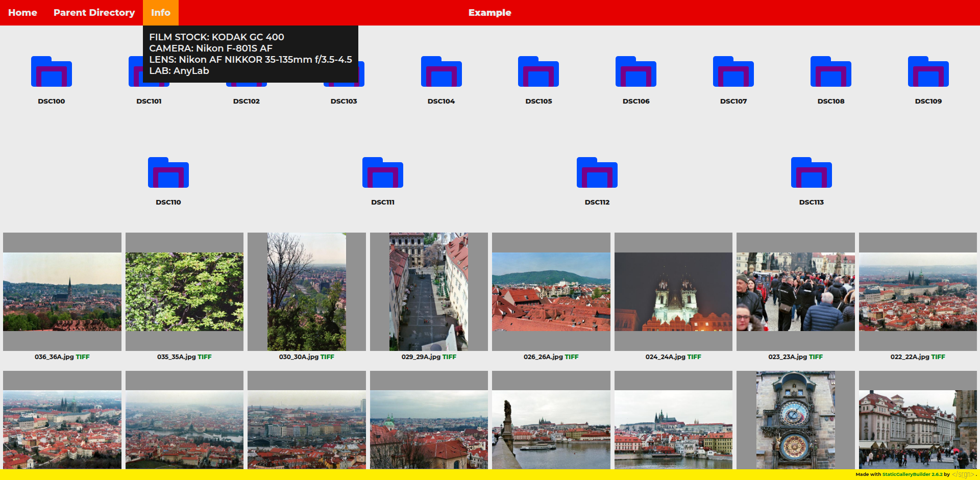Go to Parent Directory
The image size is (980, 480).
pos(94,13)
